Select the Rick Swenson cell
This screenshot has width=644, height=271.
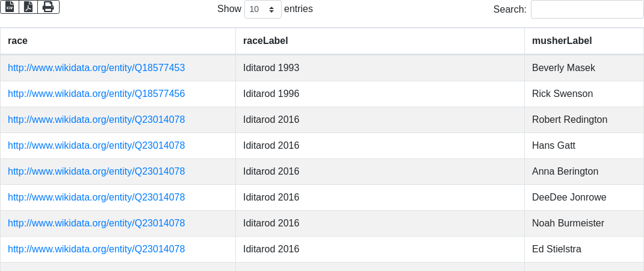[584, 94]
